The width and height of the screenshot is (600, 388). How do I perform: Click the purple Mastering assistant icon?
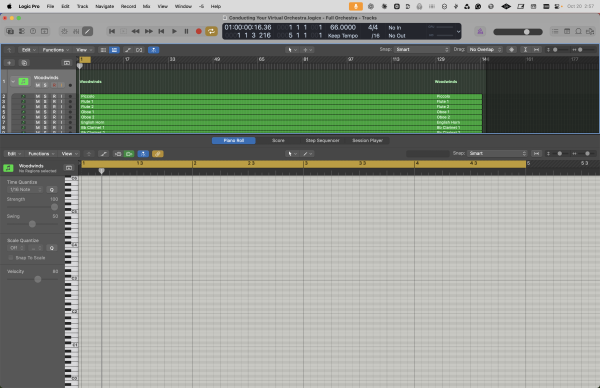pos(480,31)
